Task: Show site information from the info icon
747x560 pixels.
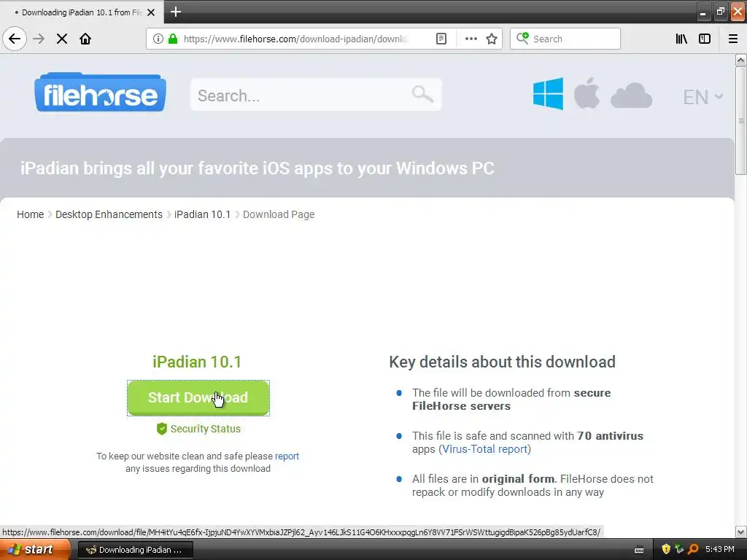Action: 158,39
